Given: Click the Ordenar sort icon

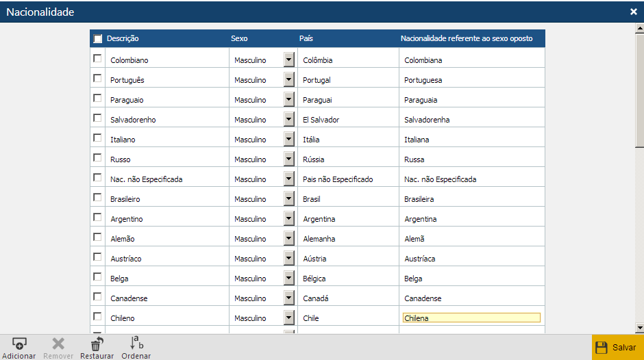Looking at the screenshot, I should pos(136,343).
